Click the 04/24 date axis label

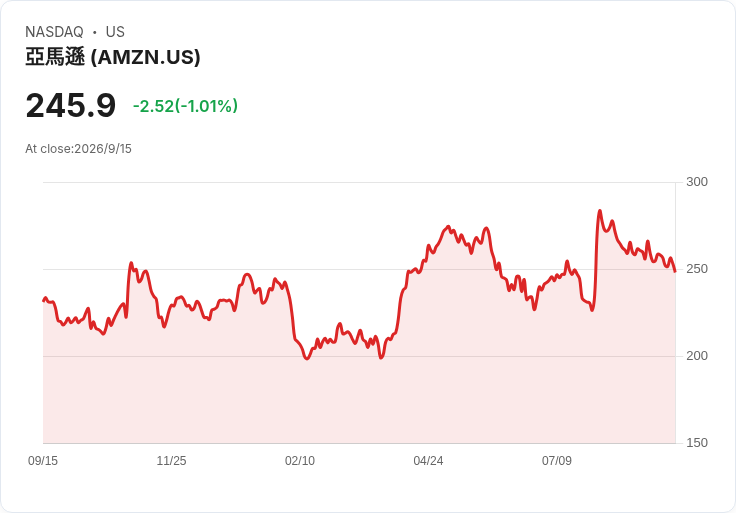point(428,461)
